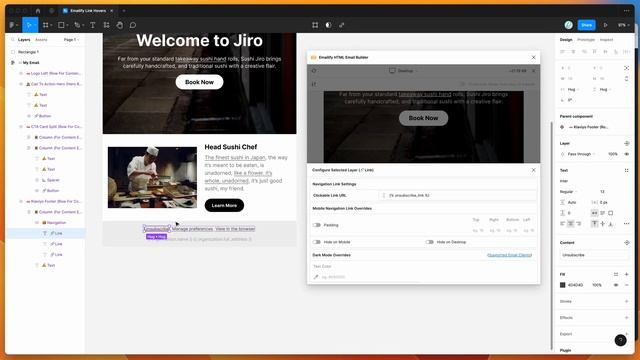Select the Comment tool
Screen dimensions: 640x360
133,25
